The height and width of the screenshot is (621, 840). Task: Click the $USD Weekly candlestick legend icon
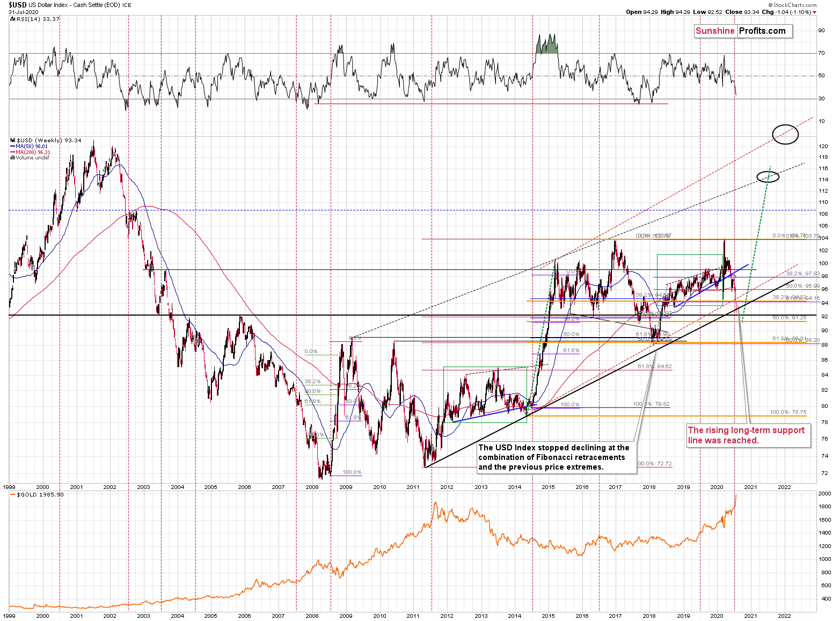[x=13, y=141]
